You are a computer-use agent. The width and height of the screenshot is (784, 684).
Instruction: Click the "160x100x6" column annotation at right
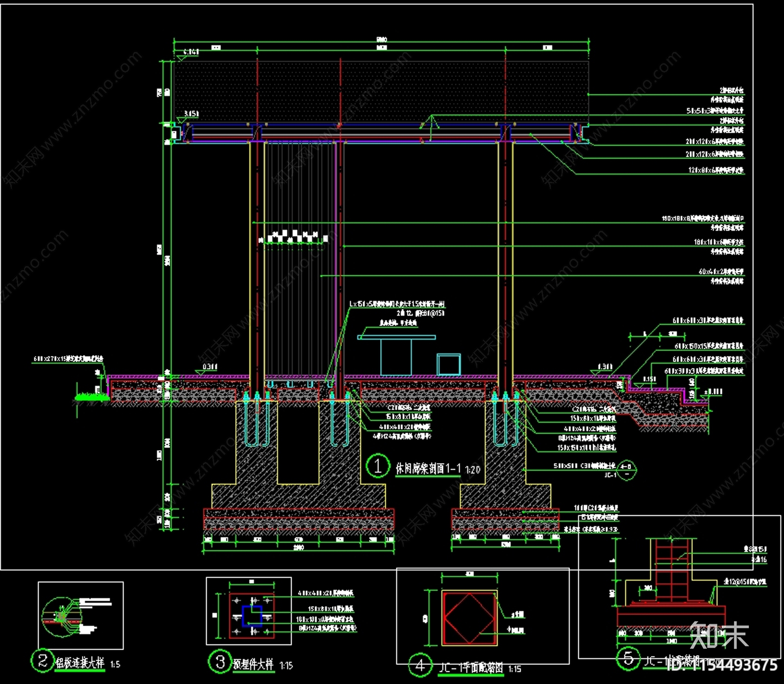coord(719,242)
